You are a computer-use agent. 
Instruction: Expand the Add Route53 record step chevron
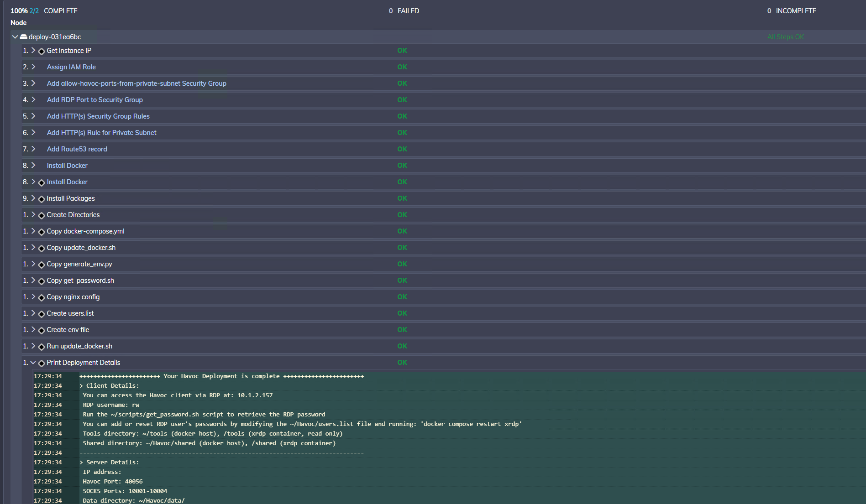click(33, 149)
